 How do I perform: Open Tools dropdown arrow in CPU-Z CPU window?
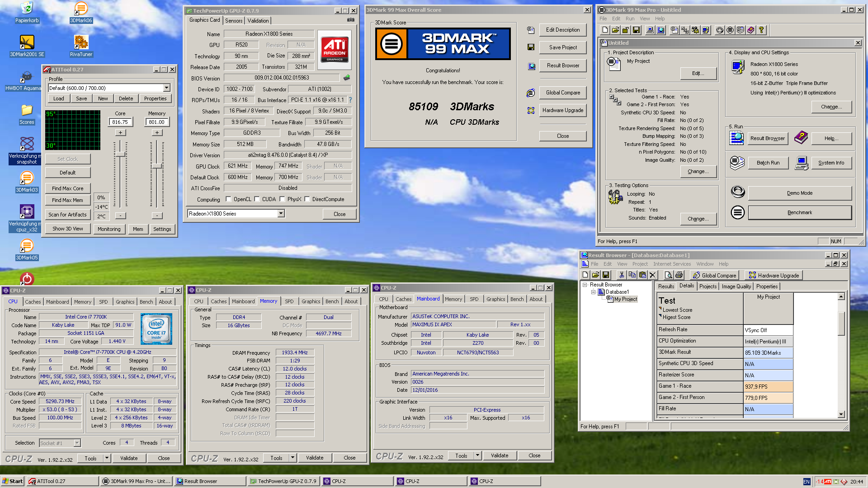pos(107,458)
